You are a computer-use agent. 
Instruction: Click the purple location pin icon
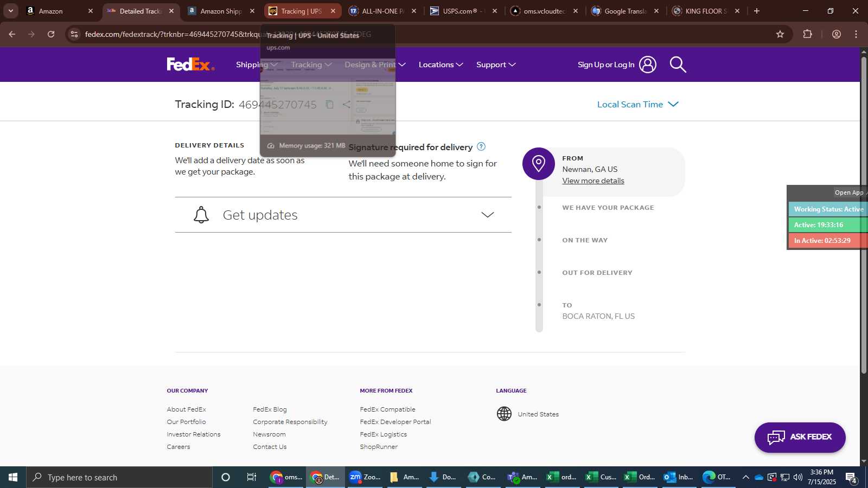[x=538, y=163]
